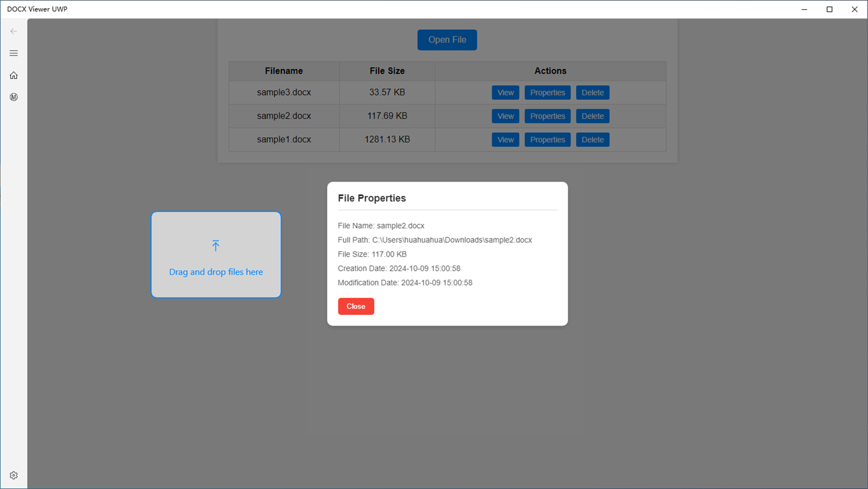Click the File Properties dialog title

click(372, 198)
